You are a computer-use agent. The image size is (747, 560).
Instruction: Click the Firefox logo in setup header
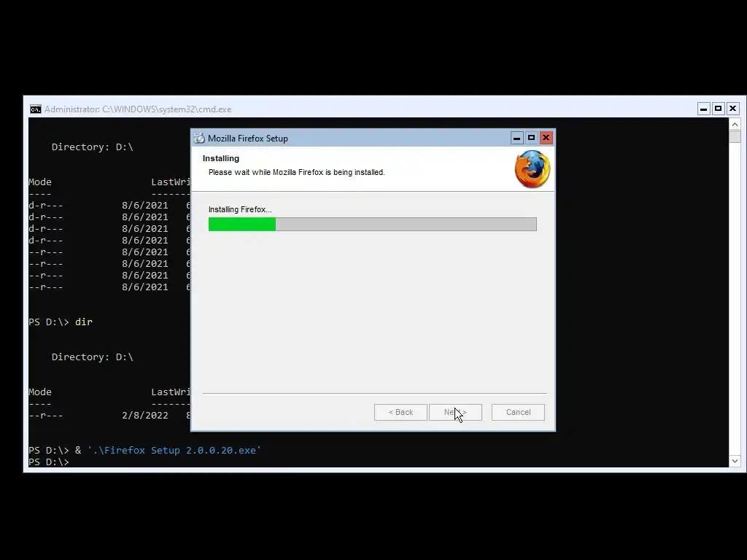point(532,169)
